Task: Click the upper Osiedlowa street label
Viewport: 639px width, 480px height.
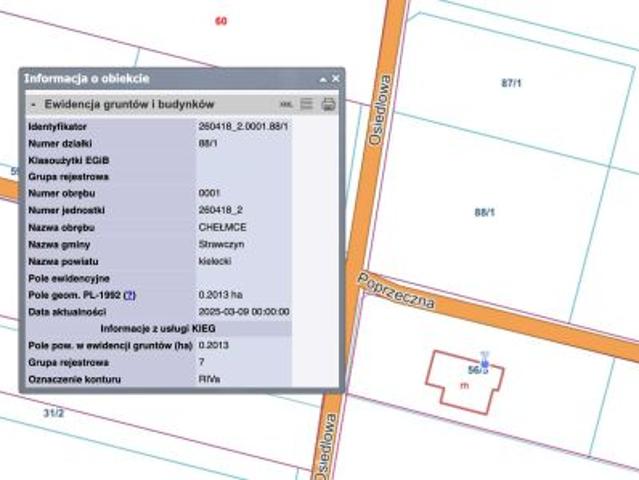Action: [x=380, y=110]
